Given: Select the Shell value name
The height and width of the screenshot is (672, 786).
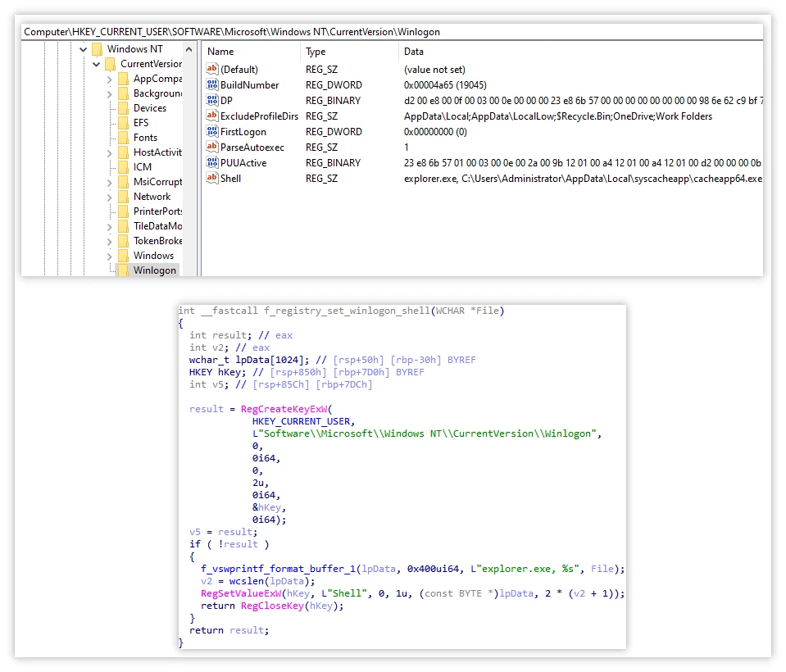Looking at the screenshot, I should coord(230,178).
